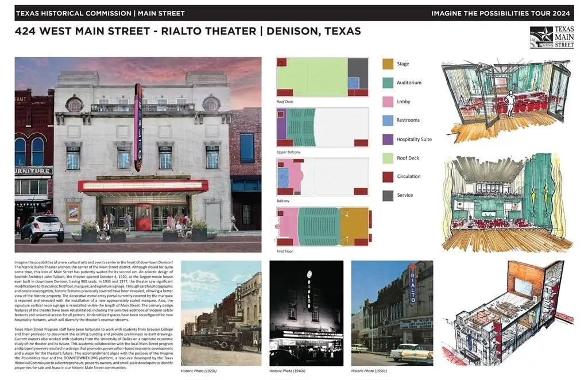
Task: Select the blue Restrooms legend swatch
Action: 388,120
